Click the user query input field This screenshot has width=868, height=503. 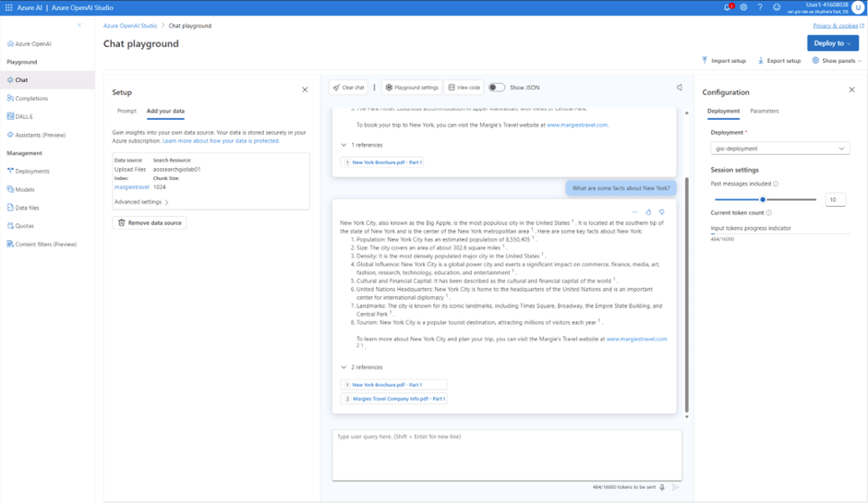click(506, 452)
